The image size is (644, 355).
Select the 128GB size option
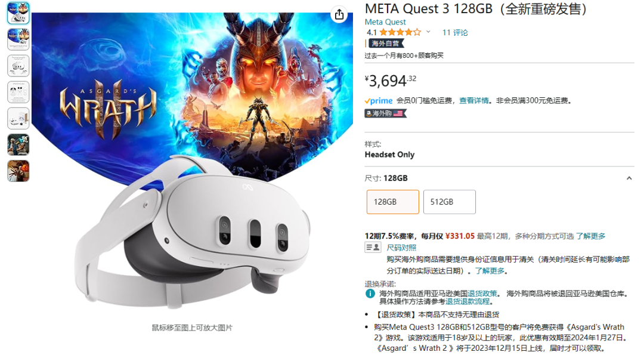(x=392, y=202)
